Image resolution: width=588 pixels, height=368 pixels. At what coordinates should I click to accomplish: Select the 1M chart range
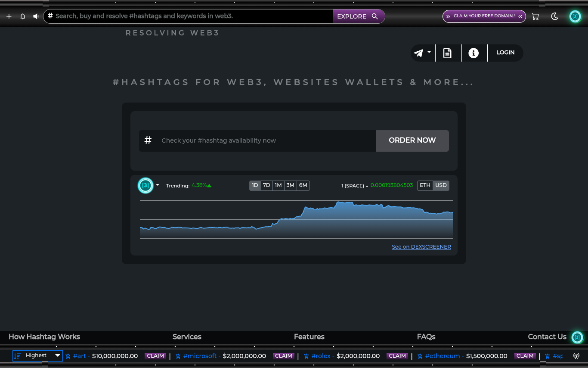point(278,185)
